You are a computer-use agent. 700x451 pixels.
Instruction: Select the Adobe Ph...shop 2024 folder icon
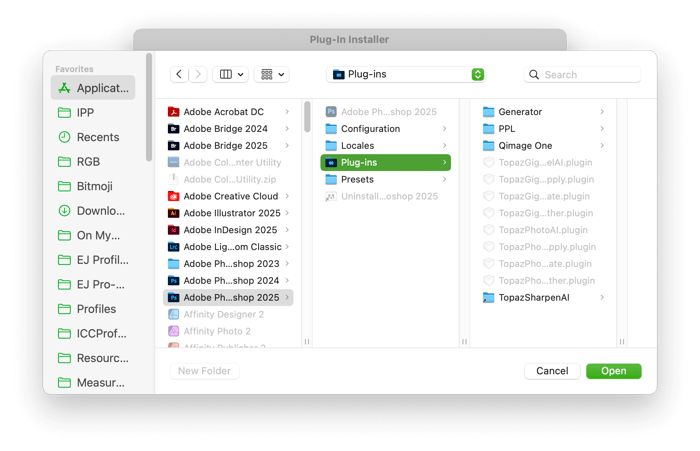click(173, 281)
